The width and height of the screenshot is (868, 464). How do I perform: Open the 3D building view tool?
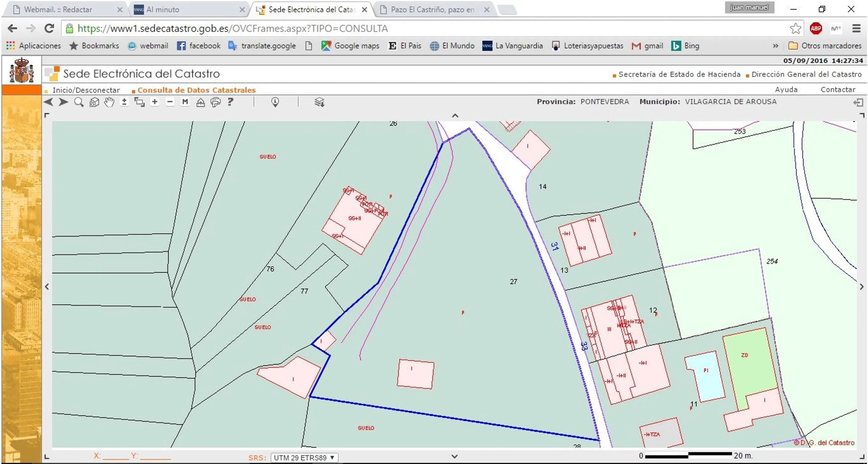pyautogui.click(x=94, y=102)
